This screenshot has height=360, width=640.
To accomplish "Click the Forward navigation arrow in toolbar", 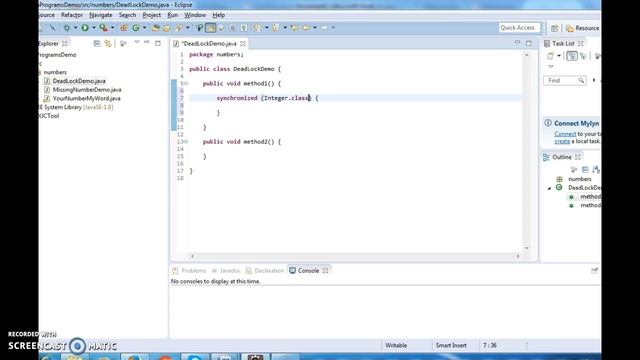I will (324, 28).
